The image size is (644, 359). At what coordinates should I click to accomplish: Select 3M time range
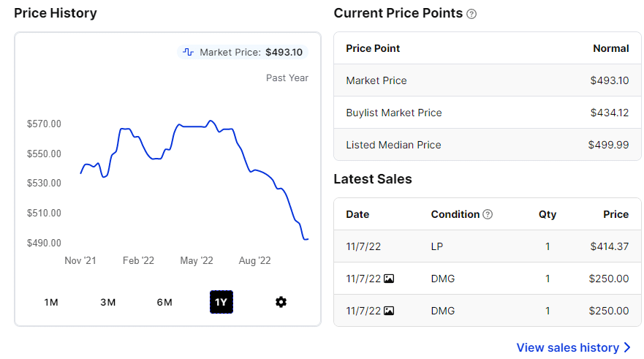coord(108,302)
